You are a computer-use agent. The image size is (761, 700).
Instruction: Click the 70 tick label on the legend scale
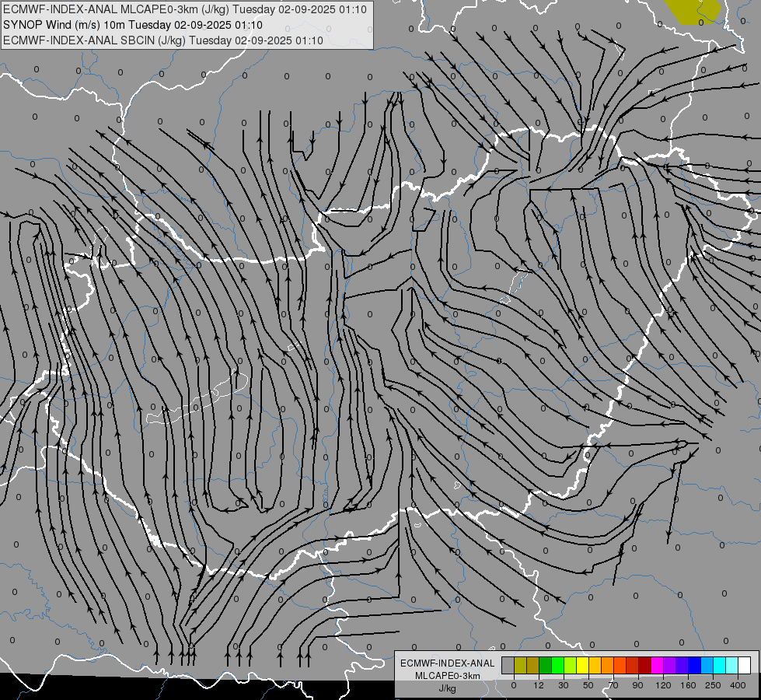pos(613,685)
